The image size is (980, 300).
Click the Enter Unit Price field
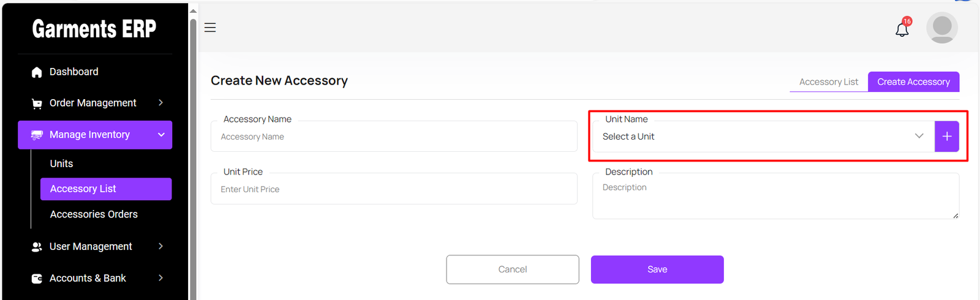pos(394,190)
